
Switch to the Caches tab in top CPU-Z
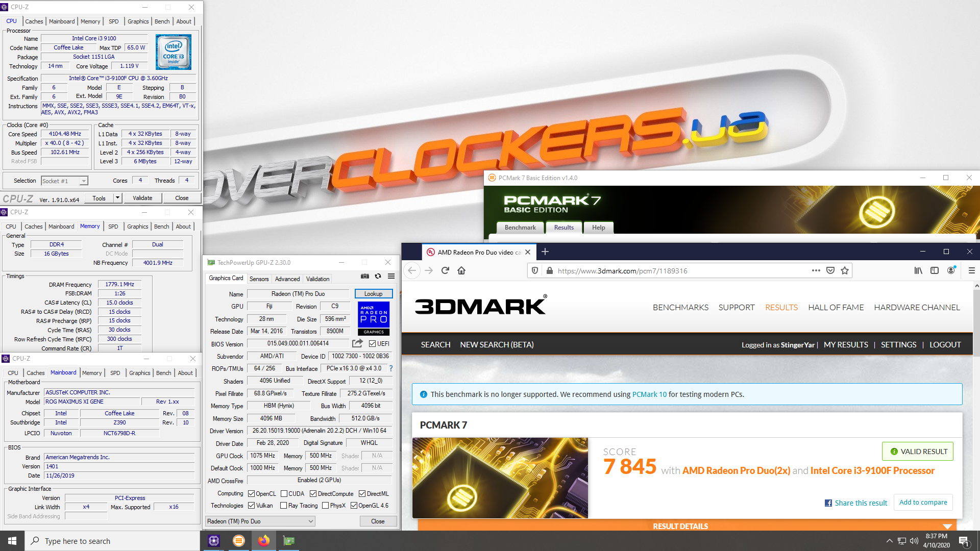click(34, 21)
